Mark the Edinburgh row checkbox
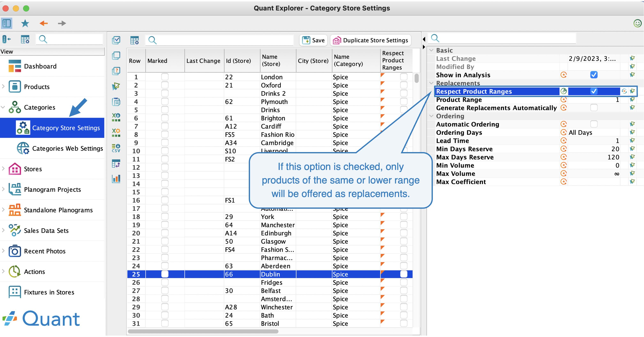This screenshot has height=337, width=644. (x=165, y=233)
